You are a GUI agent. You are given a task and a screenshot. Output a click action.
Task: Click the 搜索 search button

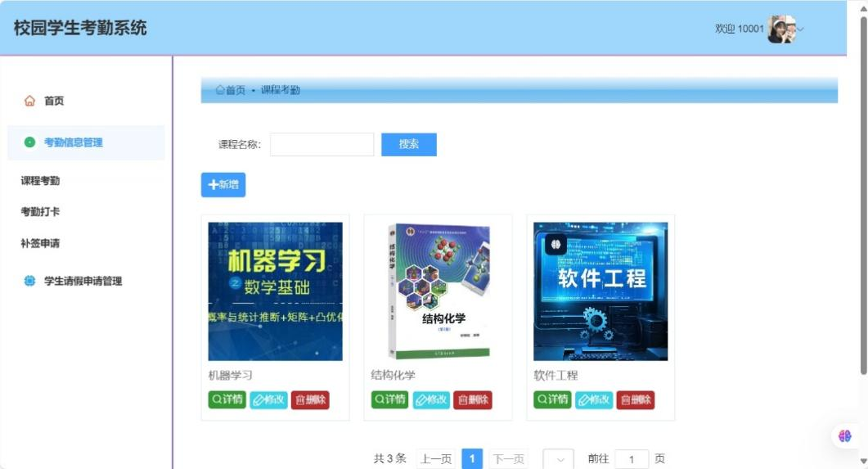[x=408, y=145]
